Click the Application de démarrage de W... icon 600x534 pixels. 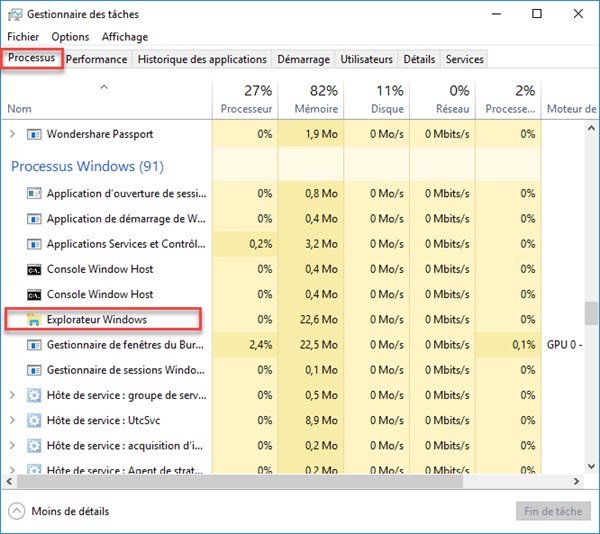coord(34,219)
